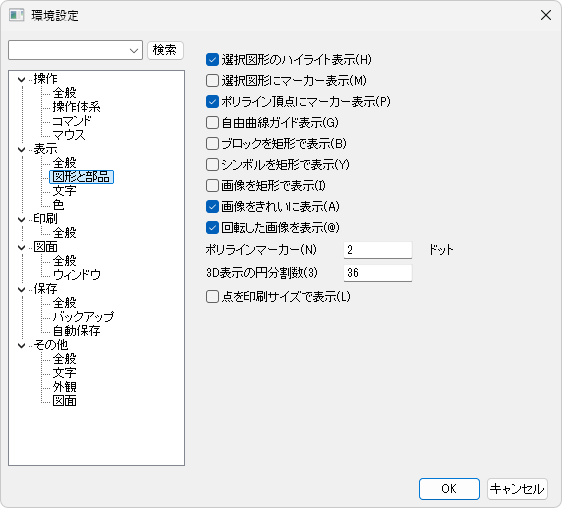Click the 3D表示の円分割数 input field
Viewport: 562px width, 508px height.
pyautogui.click(x=378, y=273)
